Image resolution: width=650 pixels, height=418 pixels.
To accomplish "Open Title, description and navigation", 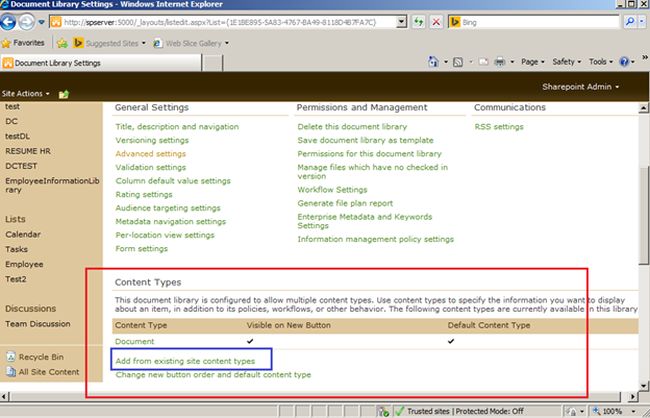I will click(x=177, y=126).
